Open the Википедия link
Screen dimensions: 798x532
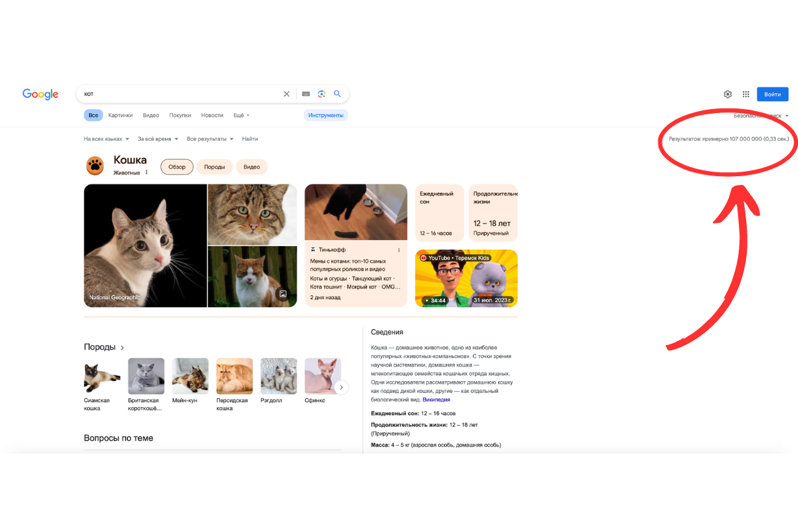tap(436, 400)
